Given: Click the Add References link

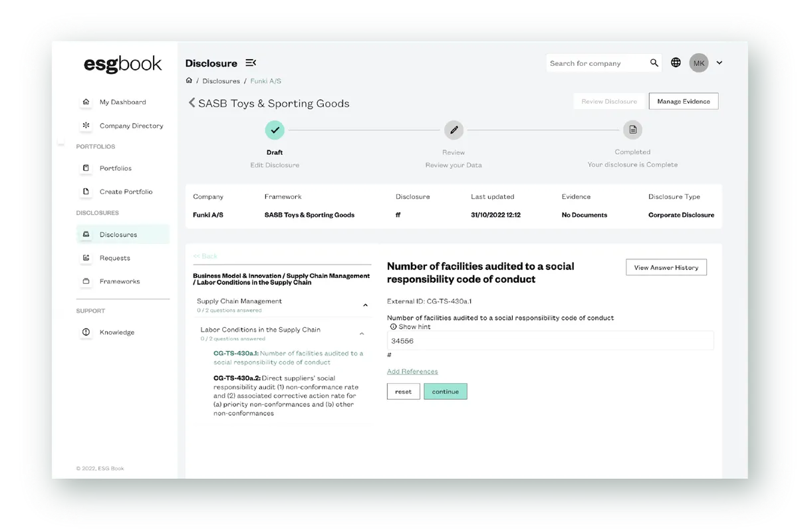Looking at the screenshot, I should (412, 371).
